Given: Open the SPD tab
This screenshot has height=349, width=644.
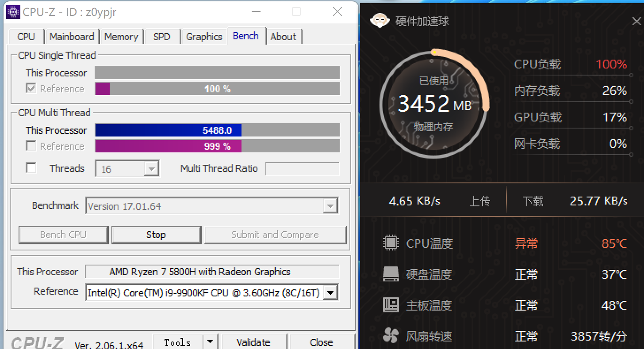Looking at the screenshot, I should point(162,37).
